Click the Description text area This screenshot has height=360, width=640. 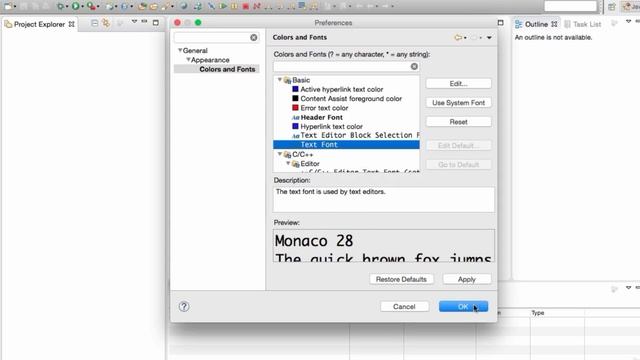384,200
